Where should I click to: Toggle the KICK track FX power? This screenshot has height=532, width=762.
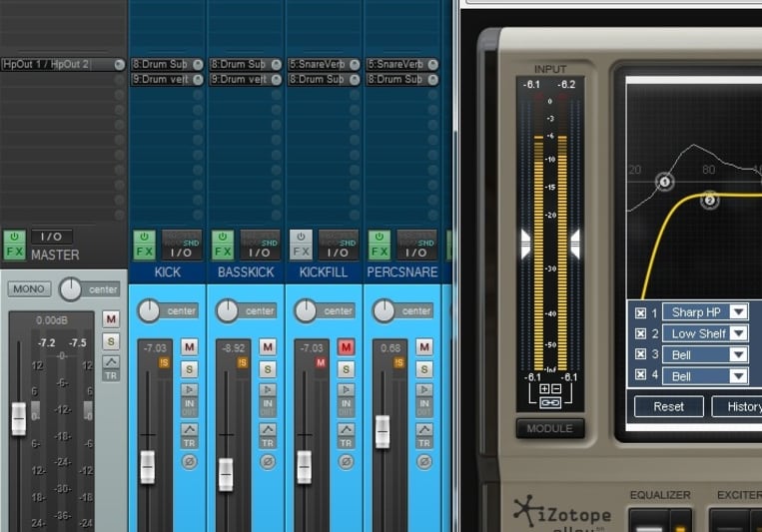click(x=145, y=238)
